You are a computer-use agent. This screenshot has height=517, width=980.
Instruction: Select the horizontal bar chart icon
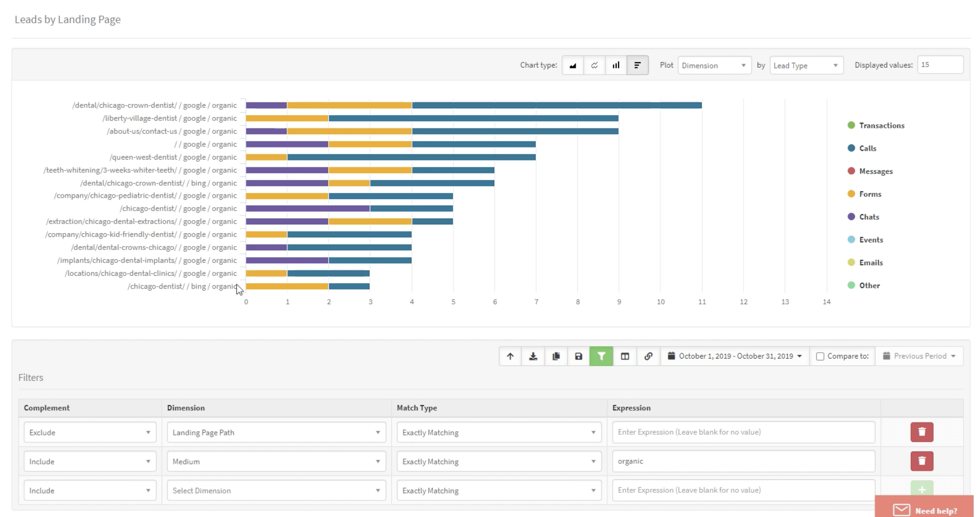(637, 65)
